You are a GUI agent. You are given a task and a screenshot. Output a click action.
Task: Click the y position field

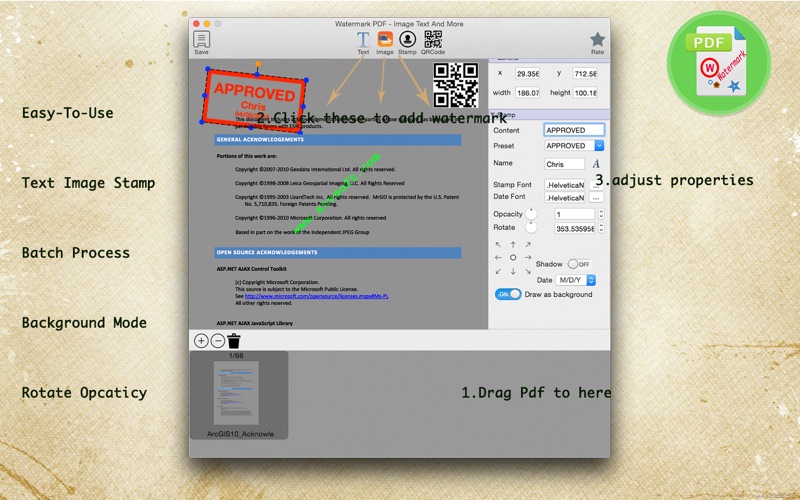[x=585, y=73]
